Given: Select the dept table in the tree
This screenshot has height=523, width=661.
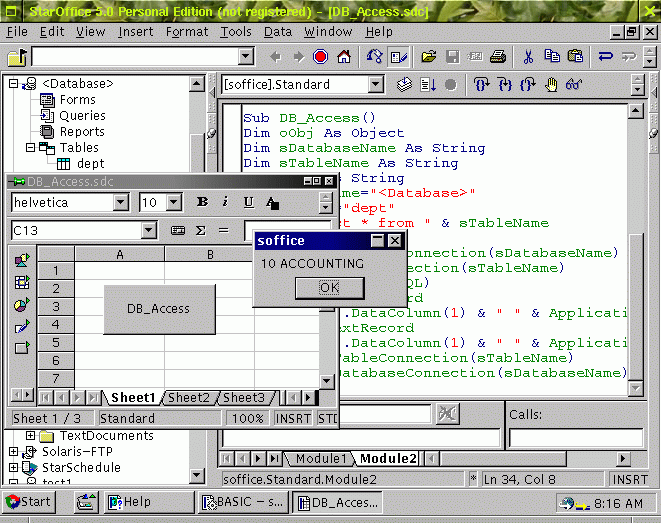Looking at the screenshot, I should tap(90, 164).
